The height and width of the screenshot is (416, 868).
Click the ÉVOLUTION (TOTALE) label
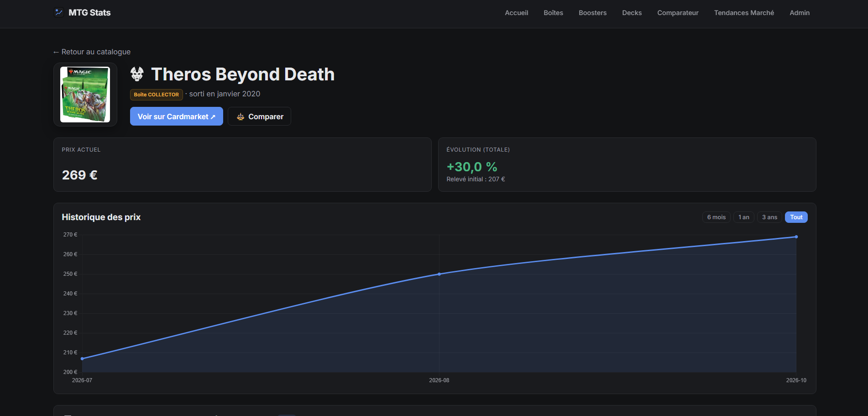click(x=478, y=150)
